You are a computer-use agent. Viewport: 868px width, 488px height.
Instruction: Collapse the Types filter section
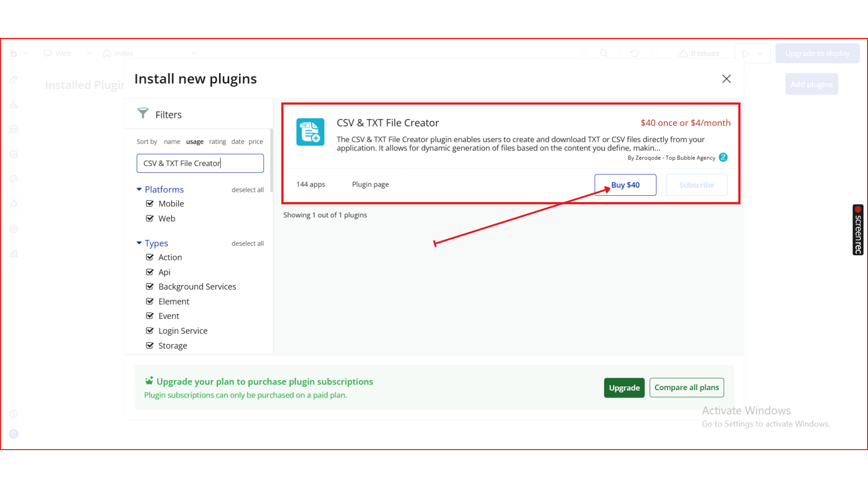pyautogui.click(x=139, y=243)
